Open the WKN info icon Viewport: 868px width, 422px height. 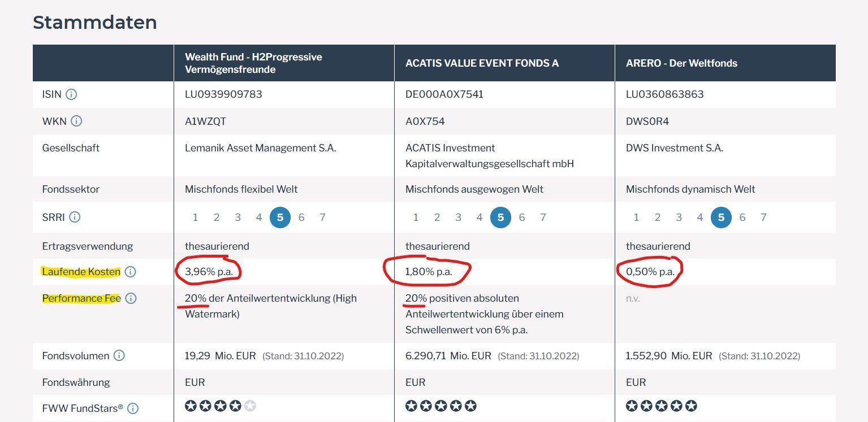[x=76, y=121]
